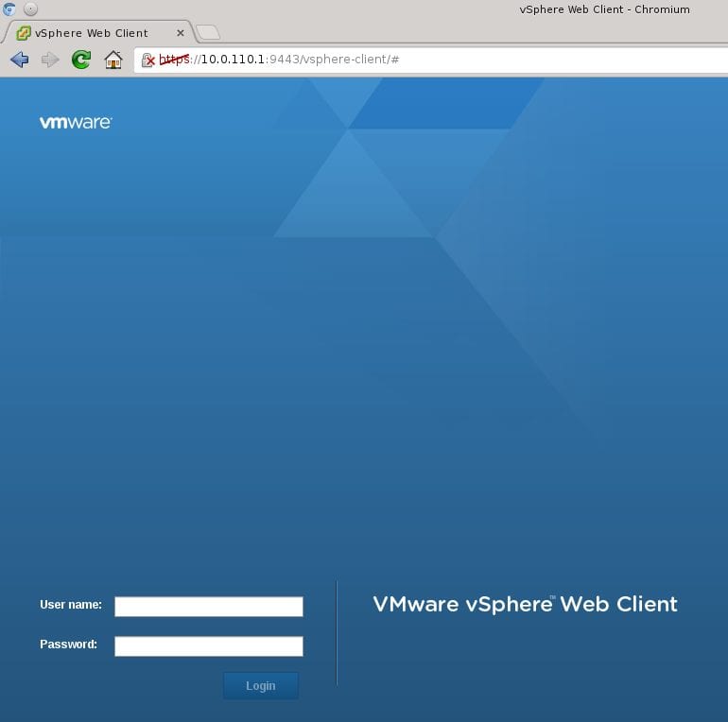Click the Password field
Viewport: 728px width, 722px height.
[x=209, y=646]
